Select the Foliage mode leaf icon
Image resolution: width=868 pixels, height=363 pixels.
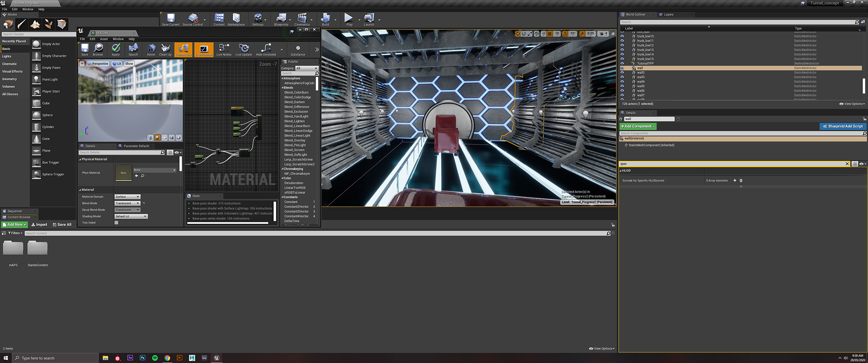click(48, 24)
